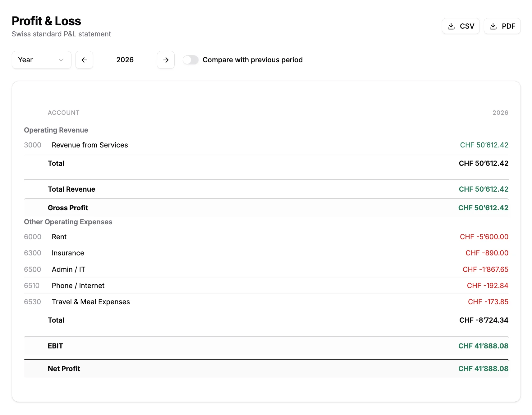Export statement via CSV button label
Image resolution: width=532 pixels, height=415 pixels.
coord(467,26)
